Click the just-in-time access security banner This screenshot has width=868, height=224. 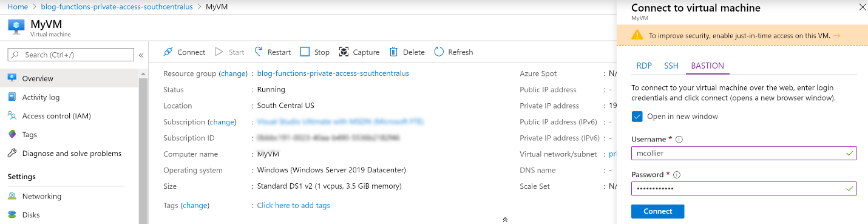[x=742, y=35]
